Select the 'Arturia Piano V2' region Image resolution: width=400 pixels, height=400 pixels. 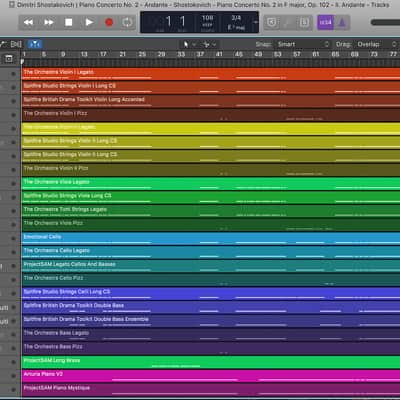tap(211, 376)
